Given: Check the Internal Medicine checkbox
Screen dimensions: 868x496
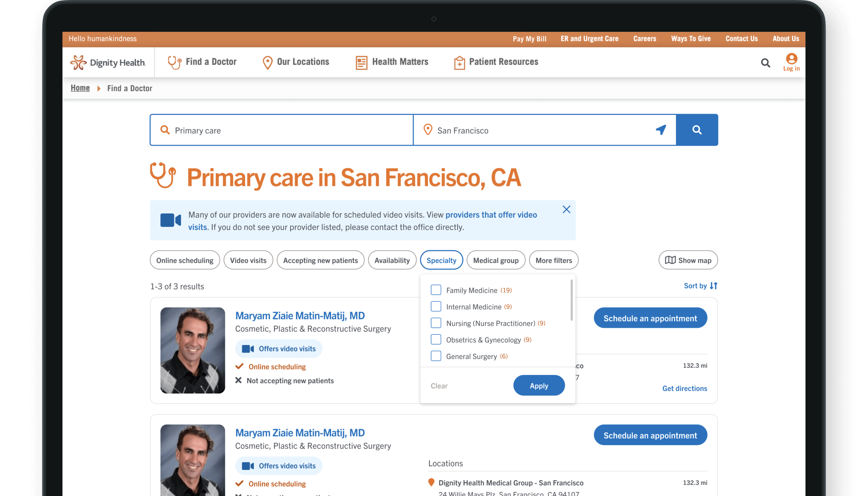Looking at the screenshot, I should [436, 307].
